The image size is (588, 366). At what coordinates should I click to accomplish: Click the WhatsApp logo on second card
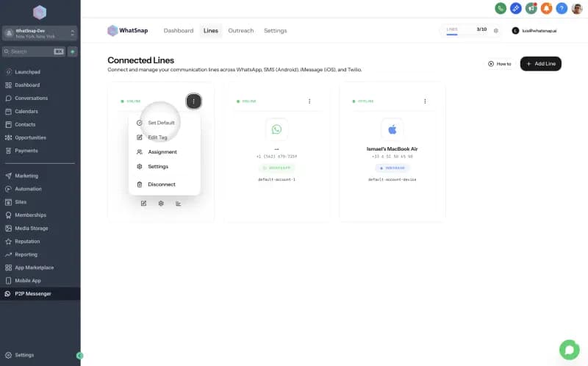(x=276, y=129)
